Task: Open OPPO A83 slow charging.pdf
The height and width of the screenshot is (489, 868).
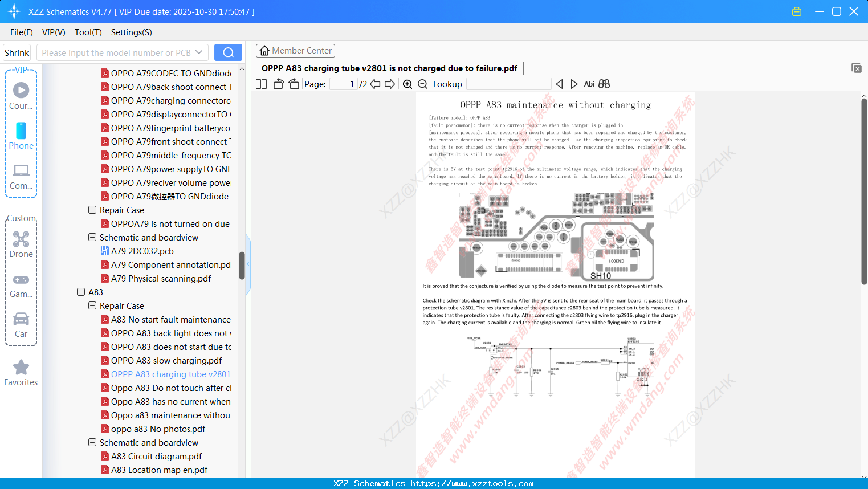Action: tap(161, 361)
